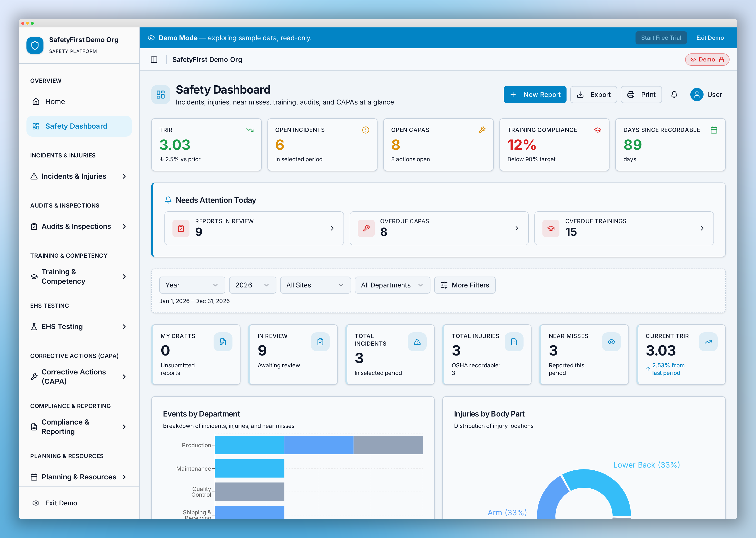The image size is (756, 538).
Task: Click the In Review clipboard icon
Action: (x=320, y=342)
